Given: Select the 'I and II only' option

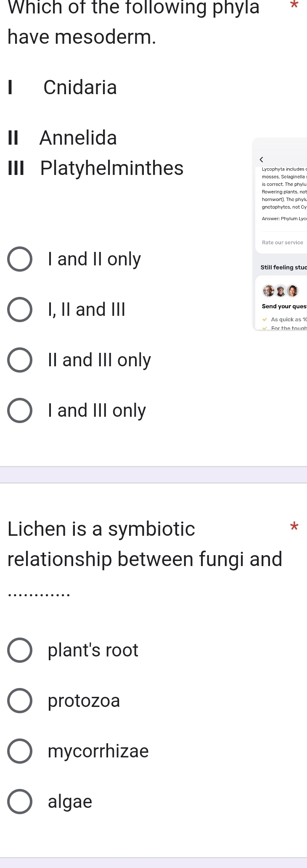Looking at the screenshot, I should coord(19,259).
